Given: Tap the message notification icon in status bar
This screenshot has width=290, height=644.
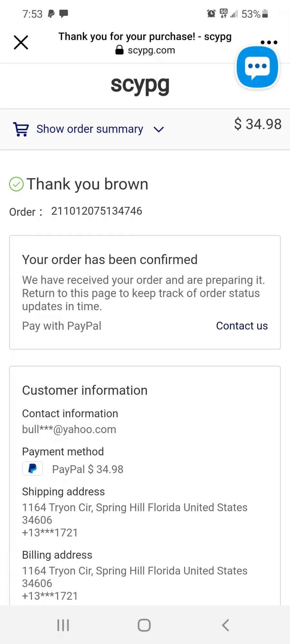Looking at the screenshot, I should click(x=64, y=14).
